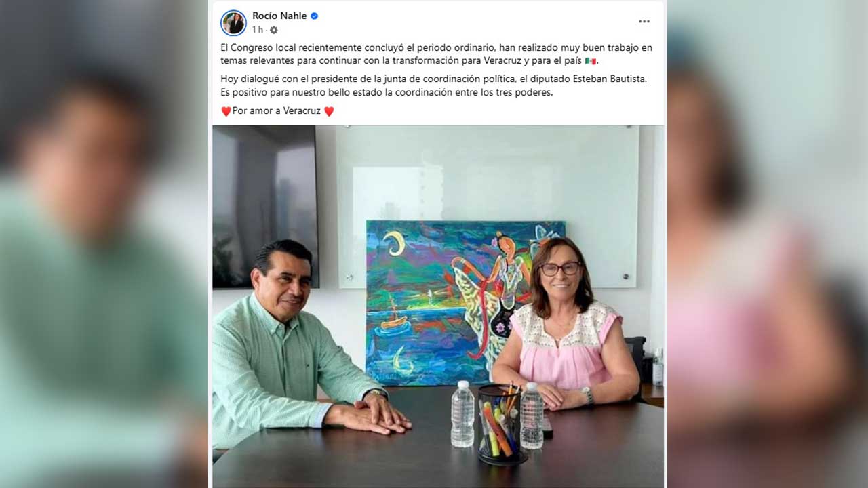Open Rocío Nahle's profile picture avatar
868x488 pixels.
pos(233,22)
